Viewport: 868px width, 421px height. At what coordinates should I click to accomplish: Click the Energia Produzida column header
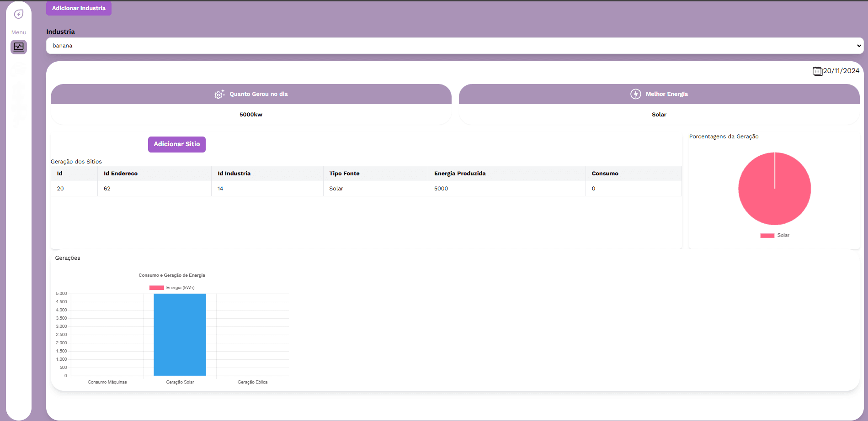(x=460, y=174)
